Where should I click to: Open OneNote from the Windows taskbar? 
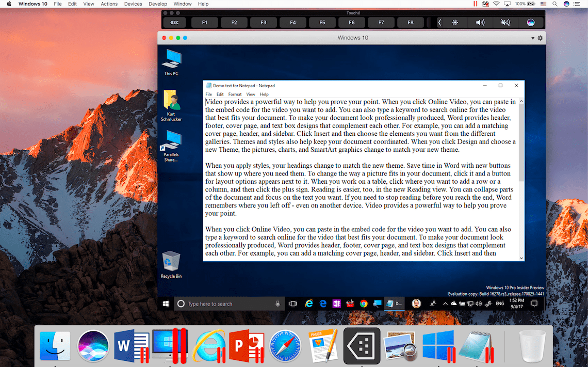tap(336, 304)
